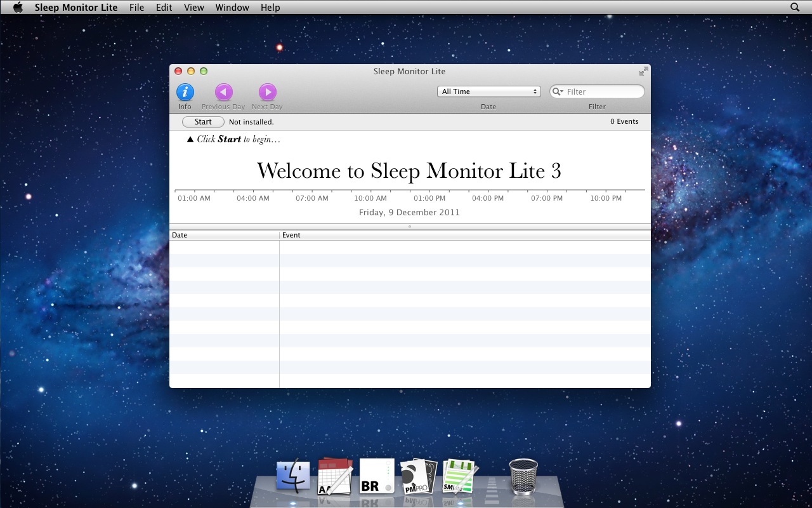Open the Help menu
This screenshot has height=508, width=812.
click(x=270, y=8)
